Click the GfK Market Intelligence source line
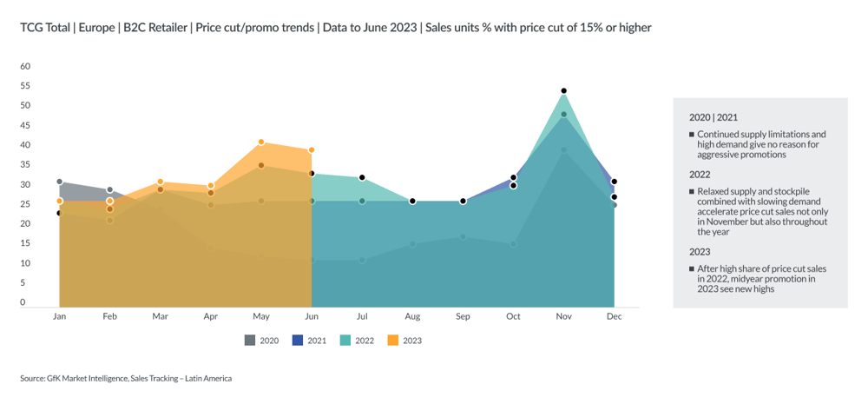This screenshot has width=868, height=404. coord(126,379)
